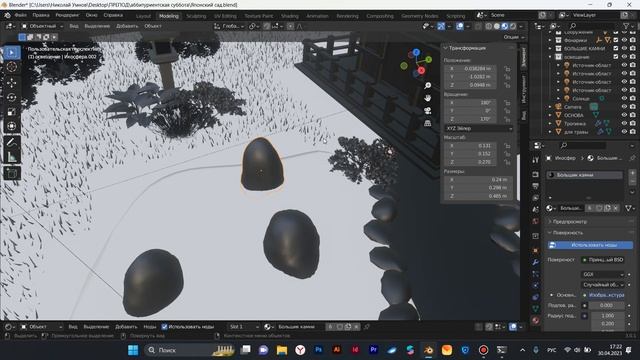Toggle Использовать ноды checkbox in node editor
Image resolution: width=640 pixels, height=360 pixels.
(164, 327)
